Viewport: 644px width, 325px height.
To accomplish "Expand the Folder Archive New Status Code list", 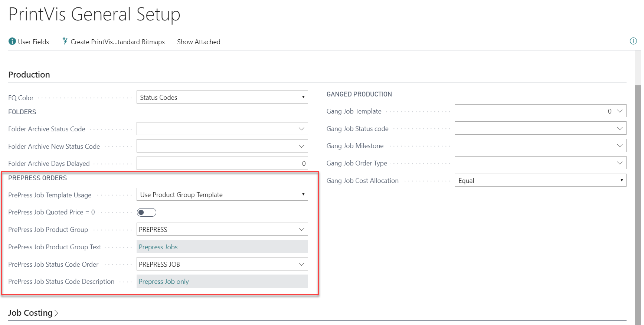I will click(x=301, y=146).
